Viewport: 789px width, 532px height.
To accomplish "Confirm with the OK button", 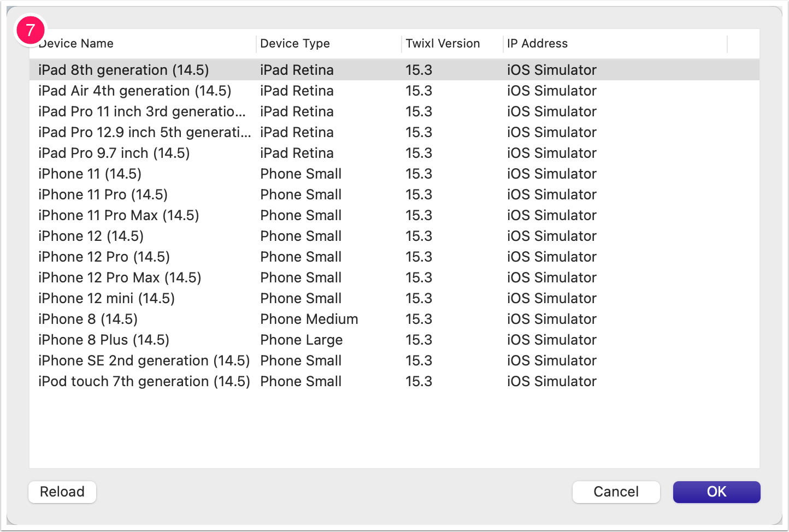I will pos(716,492).
